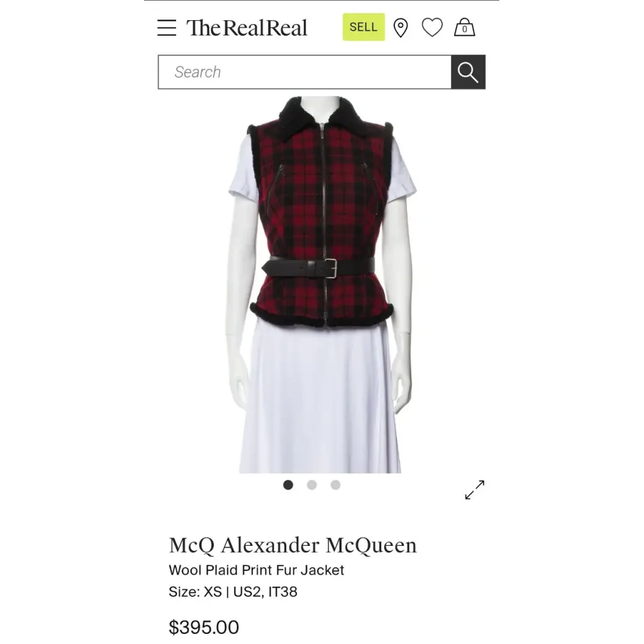Open the McQ Alexander McQueen brand link
This screenshot has height=644, width=644.
click(293, 545)
